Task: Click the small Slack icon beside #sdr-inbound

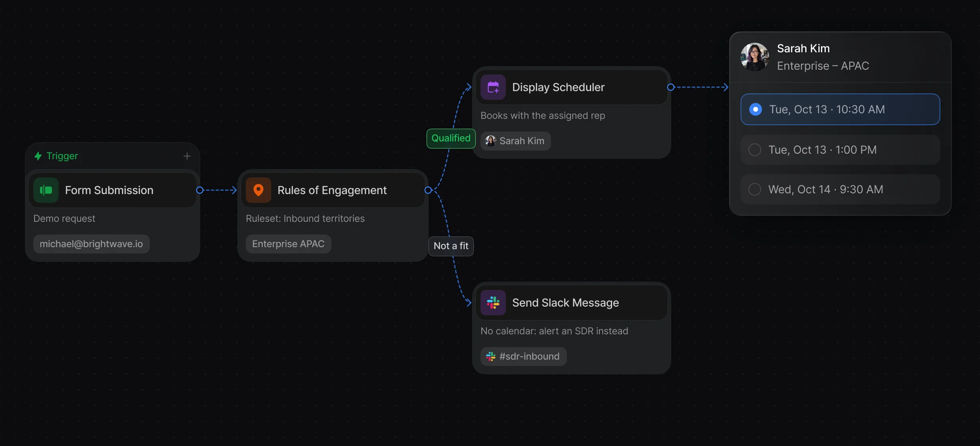Action: pyautogui.click(x=491, y=356)
